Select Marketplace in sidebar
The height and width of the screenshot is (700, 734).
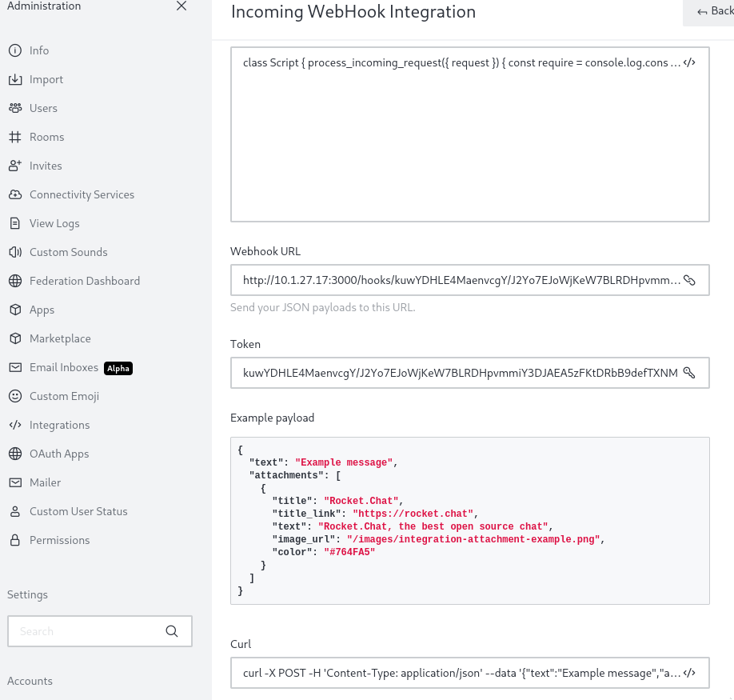pyautogui.click(x=60, y=338)
